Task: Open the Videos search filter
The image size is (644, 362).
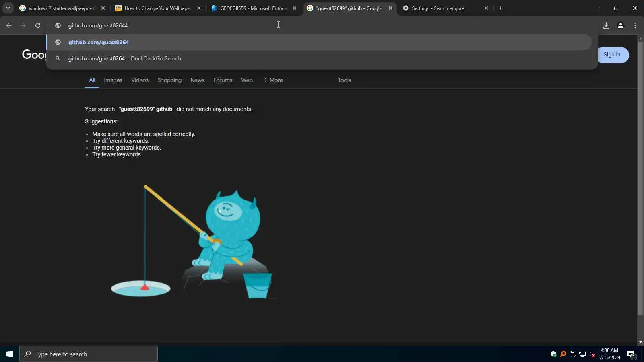Action: coord(140,80)
